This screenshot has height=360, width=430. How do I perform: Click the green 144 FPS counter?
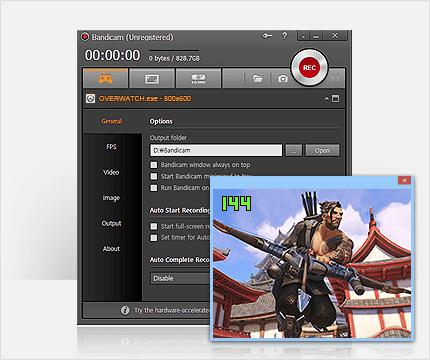[x=236, y=203]
